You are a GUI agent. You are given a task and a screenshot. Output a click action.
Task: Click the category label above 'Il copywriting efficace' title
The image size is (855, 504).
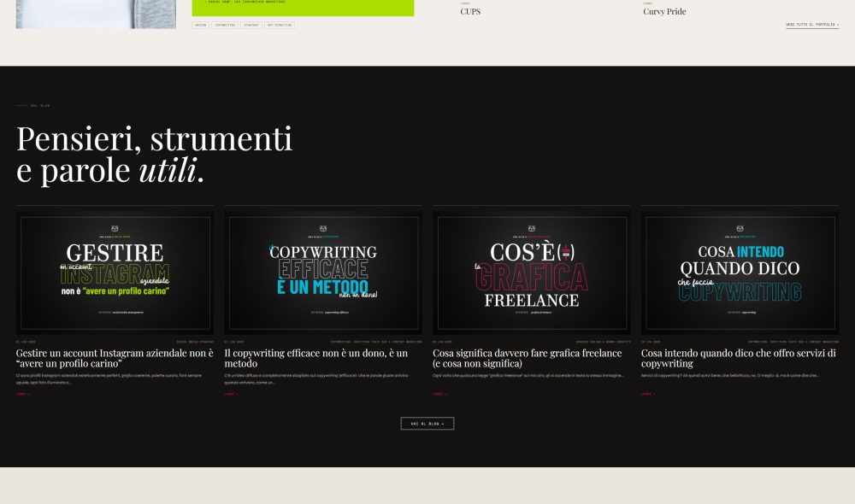(x=376, y=343)
